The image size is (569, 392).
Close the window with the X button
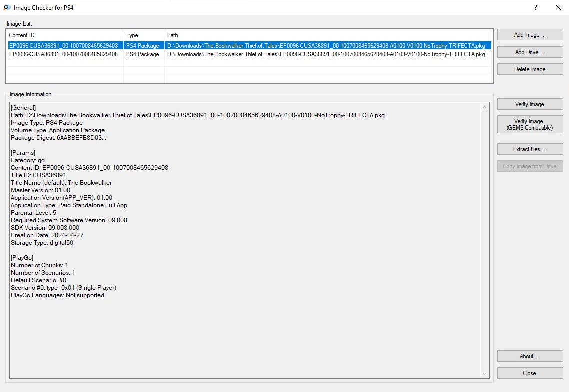click(x=558, y=7)
